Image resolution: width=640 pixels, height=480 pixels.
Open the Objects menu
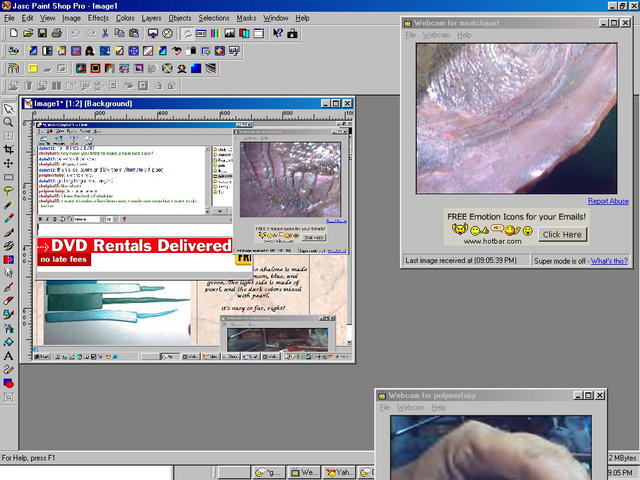[x=180, y=18]
